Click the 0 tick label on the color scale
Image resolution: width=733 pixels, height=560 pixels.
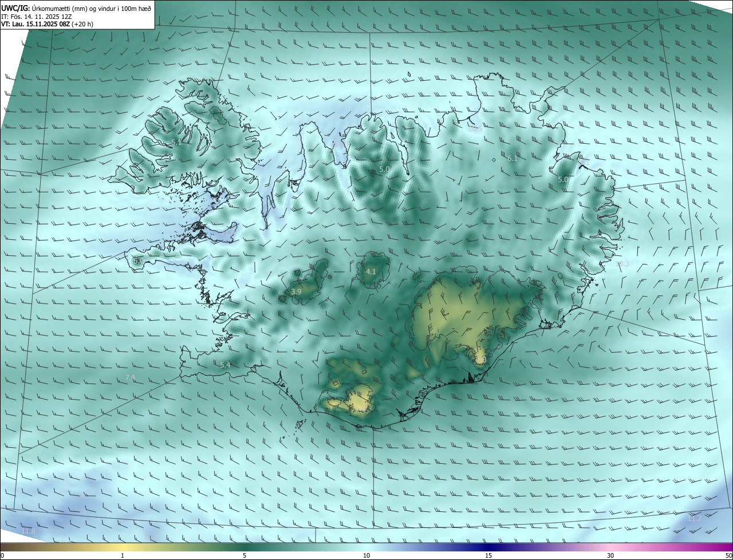[x=2, y=556]
